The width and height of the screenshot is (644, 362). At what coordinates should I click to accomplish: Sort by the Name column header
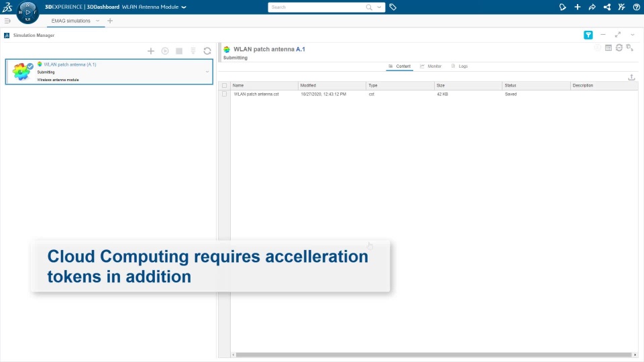264,85
